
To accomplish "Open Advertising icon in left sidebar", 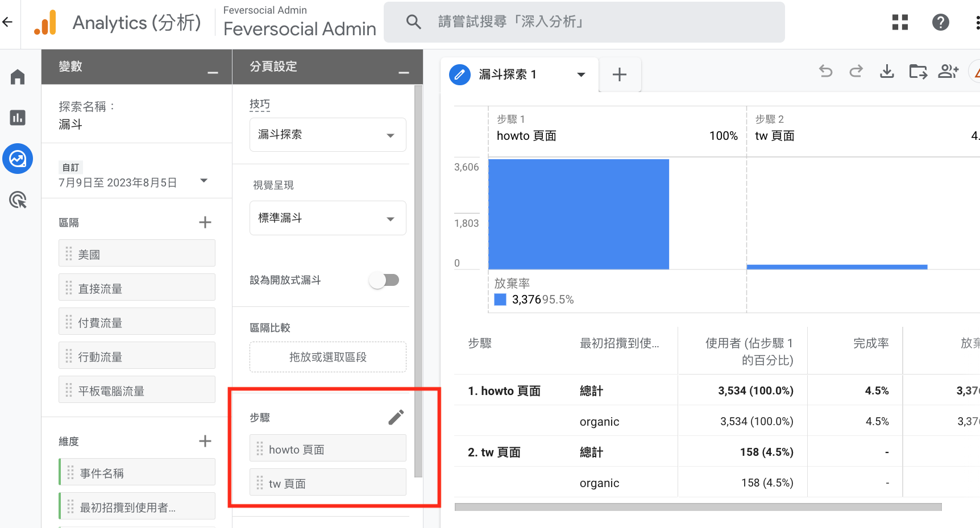I will 18,200.
